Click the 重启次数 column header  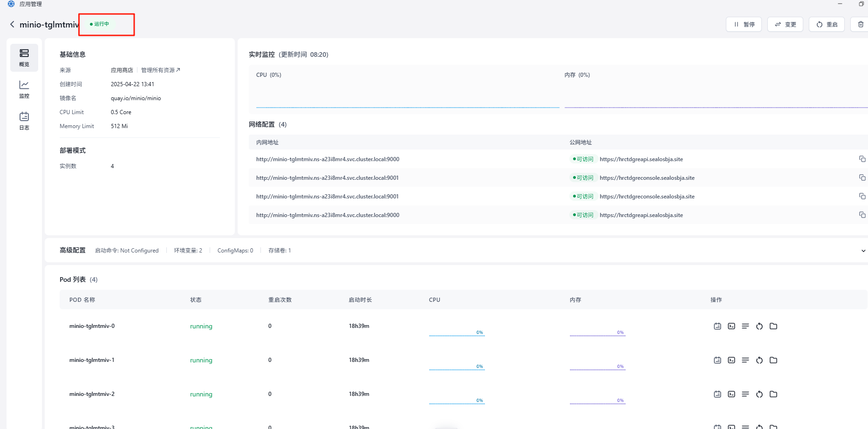point(280,300)
